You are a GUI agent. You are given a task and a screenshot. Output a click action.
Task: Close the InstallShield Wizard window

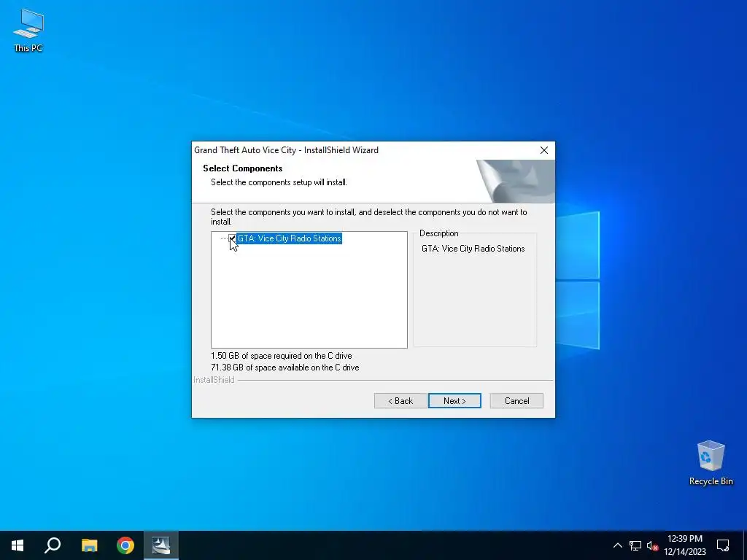(x=544, y=150)
